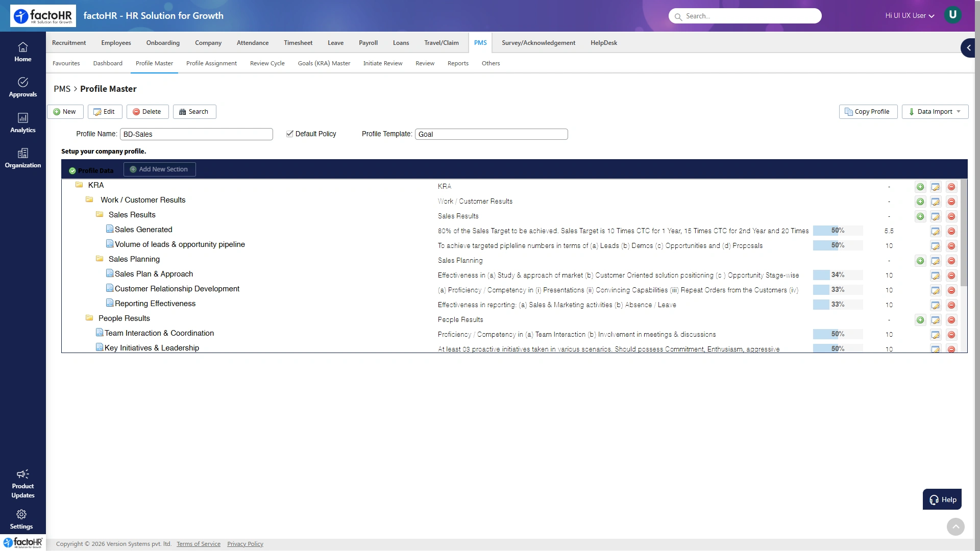This screenshot has width=980, height=551.
Task: Open Analytics in the sidebar
Action: tap(22, 123)
